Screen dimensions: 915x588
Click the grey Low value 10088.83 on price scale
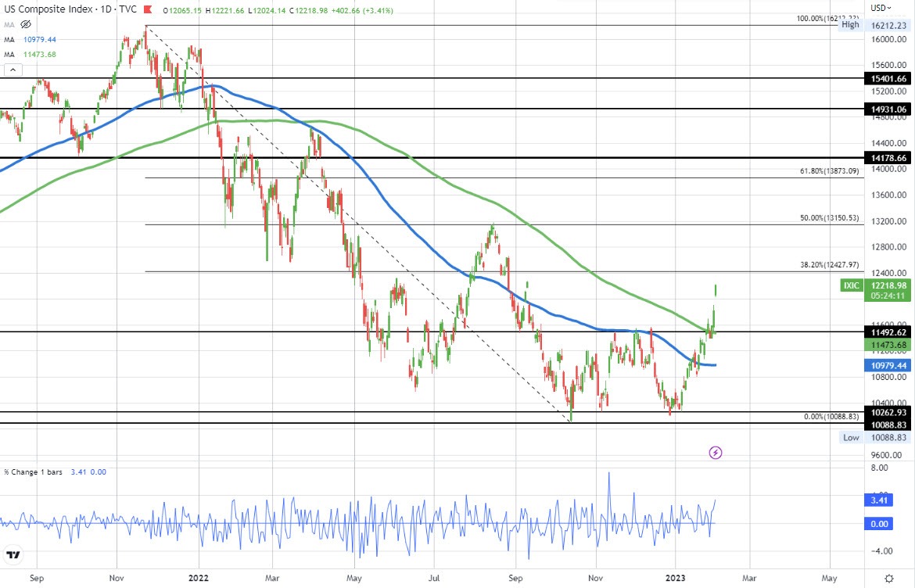[888, 438]
